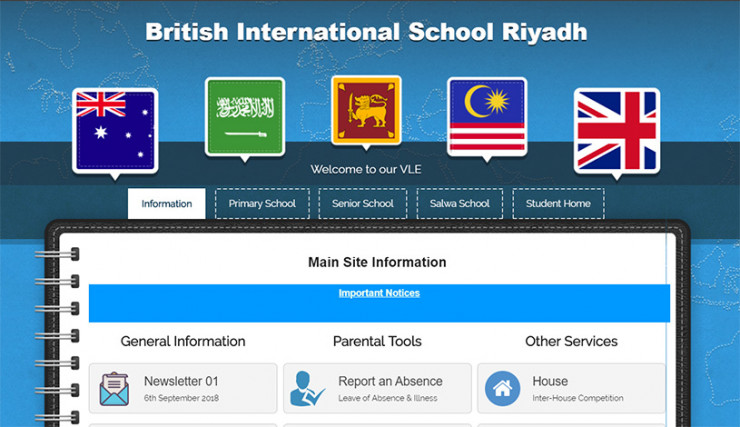Click the Parental Tools heading
This screenshot has height=427, width=740.
[x=377, y=341]
